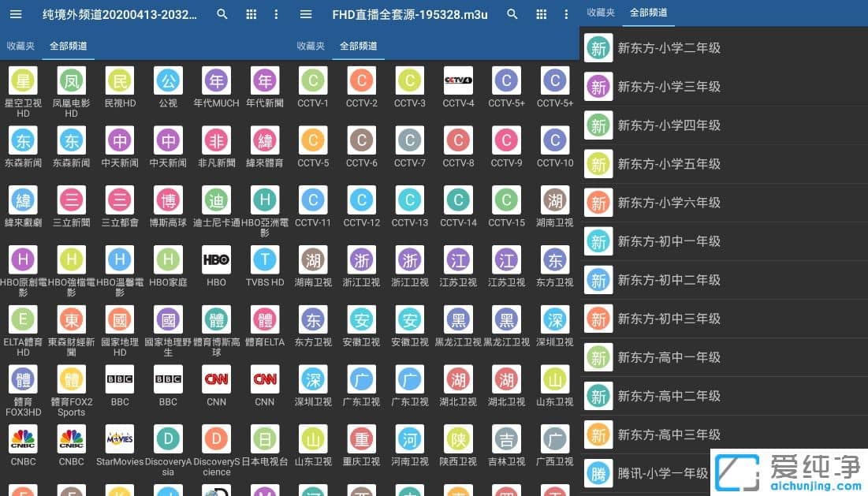Viewport: 868px width, 496px height.
Task: Select 新东方-高中三年级 from the list
Action: [x=669, y=434]
